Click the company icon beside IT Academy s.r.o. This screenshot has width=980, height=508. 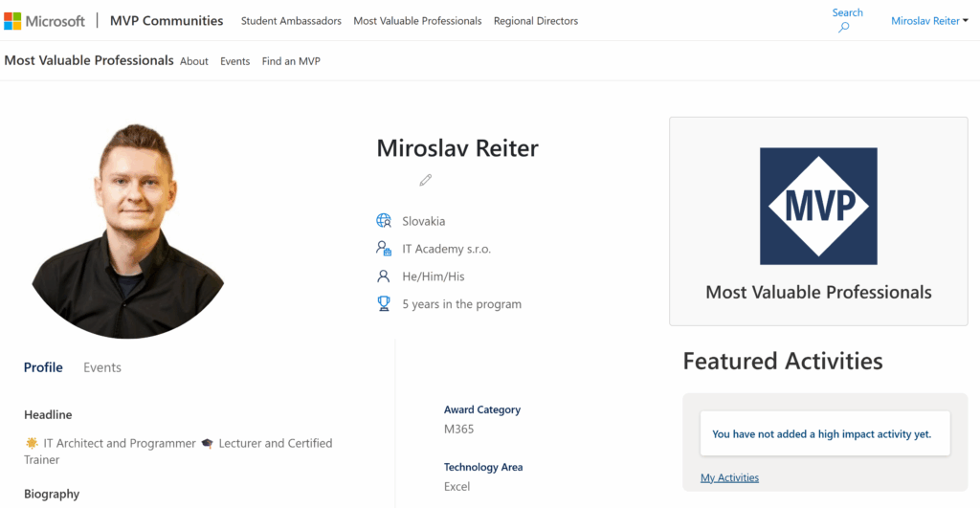[x=384, y=248]
